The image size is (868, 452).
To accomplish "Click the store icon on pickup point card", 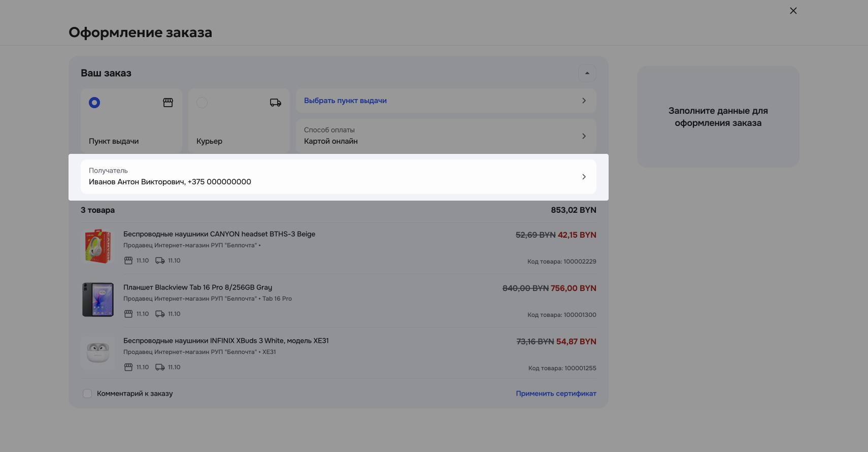I will coord(168,103).
